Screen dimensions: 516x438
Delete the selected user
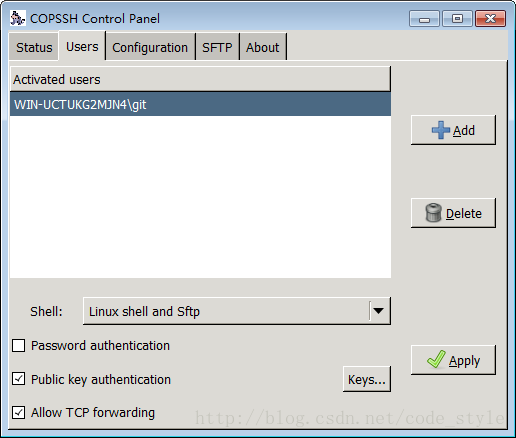pos(453,213)
